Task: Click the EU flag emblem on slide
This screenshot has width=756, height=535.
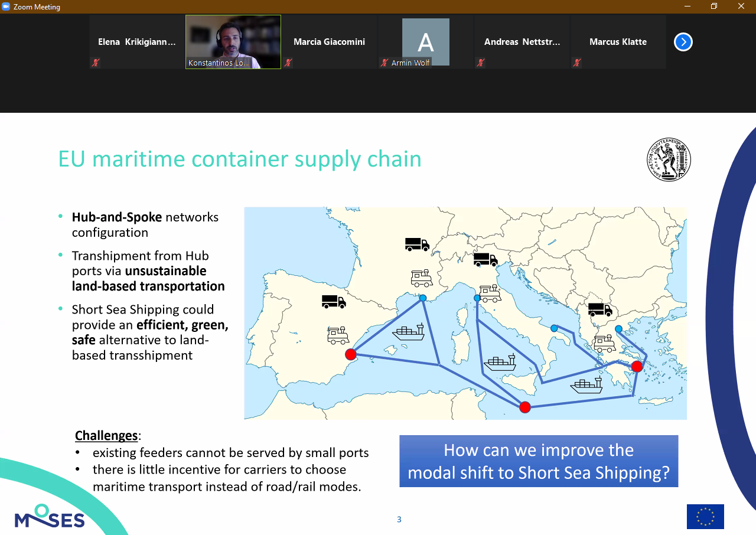Action: click(x=705, y=517)
